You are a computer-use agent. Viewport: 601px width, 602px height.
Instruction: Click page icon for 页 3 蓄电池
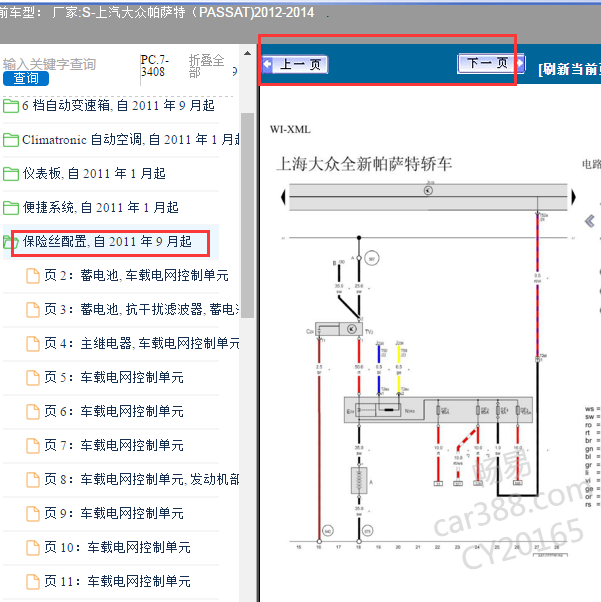pos(33,309)
